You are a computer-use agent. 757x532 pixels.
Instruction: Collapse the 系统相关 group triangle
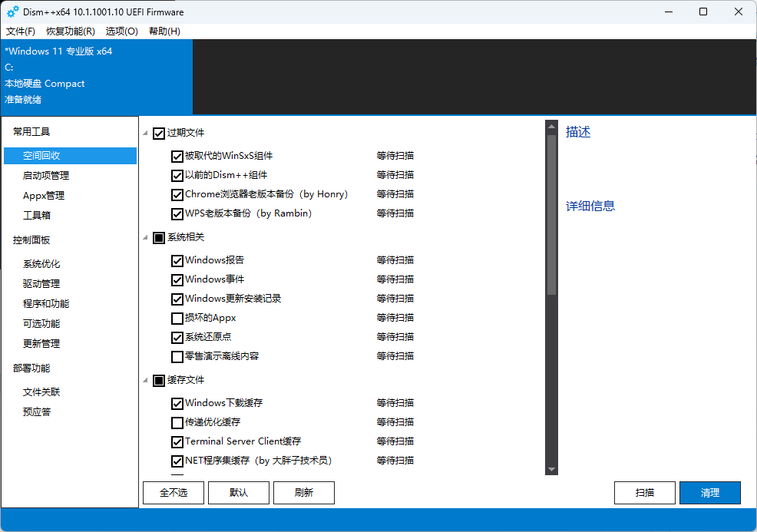click(146, 238)
